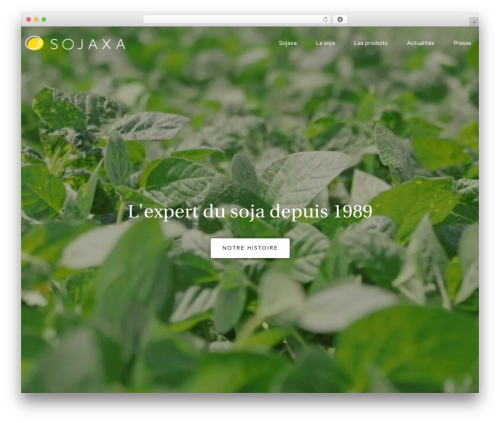
Task: Open the Les produits menu item
Action: [371, 43]
